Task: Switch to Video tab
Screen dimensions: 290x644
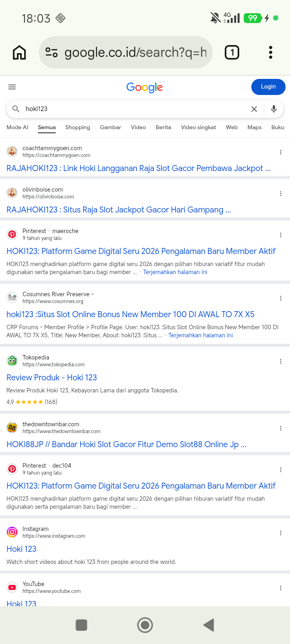Action: 138,127
